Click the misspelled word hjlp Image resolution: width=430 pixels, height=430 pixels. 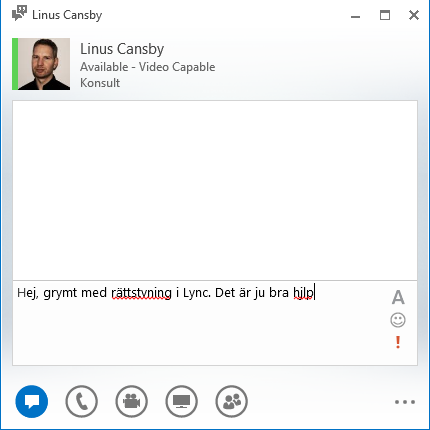[303, 293]
